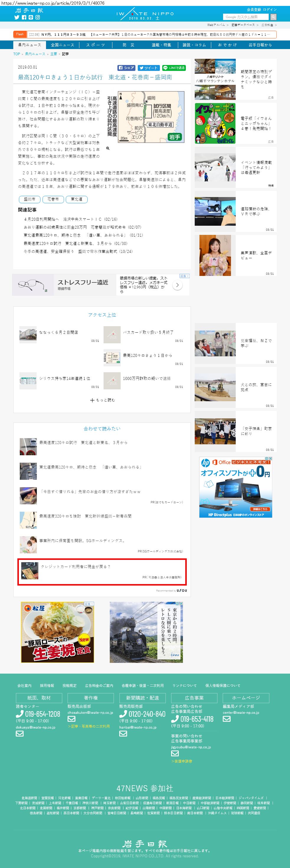
Task: Select the 全国ニュース navigation tab
Action: click(x=62, y=45)
